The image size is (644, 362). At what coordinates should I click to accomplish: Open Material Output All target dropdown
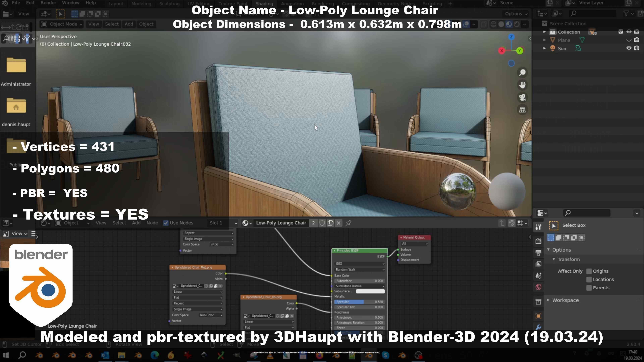[414, 244]
